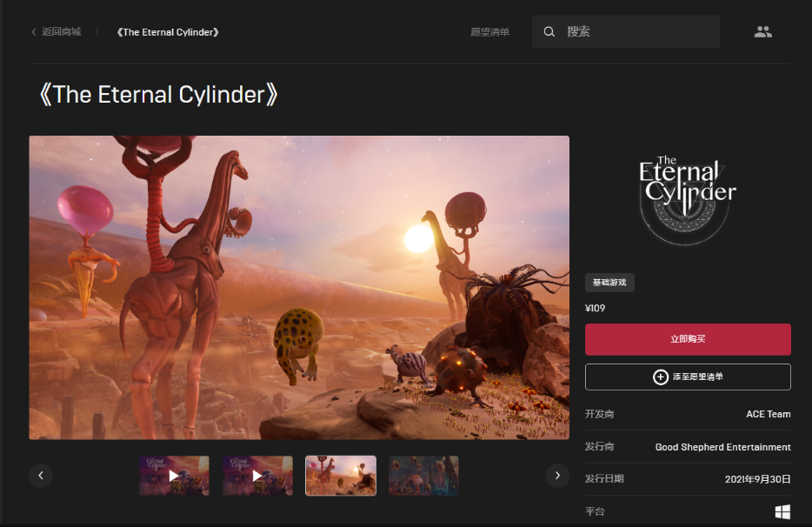Click the back chevron beside 返回商城
Image resolution: width=812 pixels, height=527 pixels.
34,32
